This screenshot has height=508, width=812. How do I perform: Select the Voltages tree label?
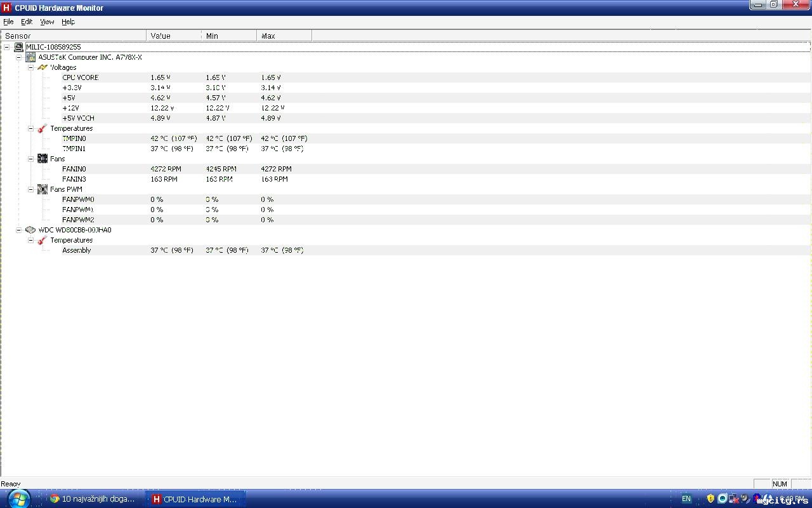[63, 67]
